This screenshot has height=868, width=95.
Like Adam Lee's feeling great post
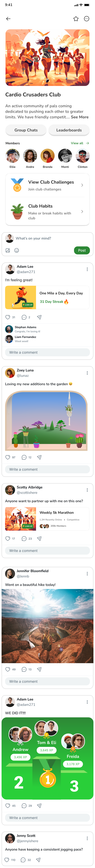click(8, 317)
